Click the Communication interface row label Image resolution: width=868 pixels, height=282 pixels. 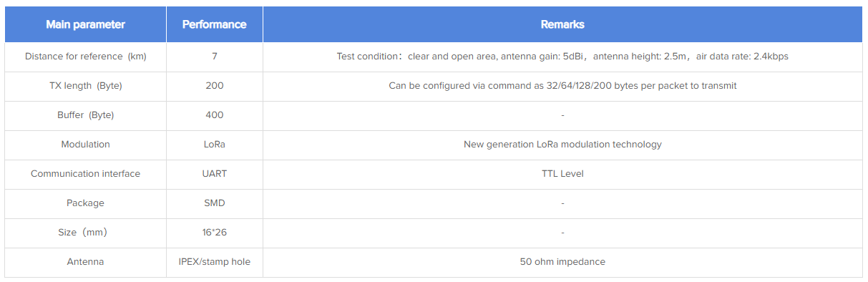tap(85, 174)
